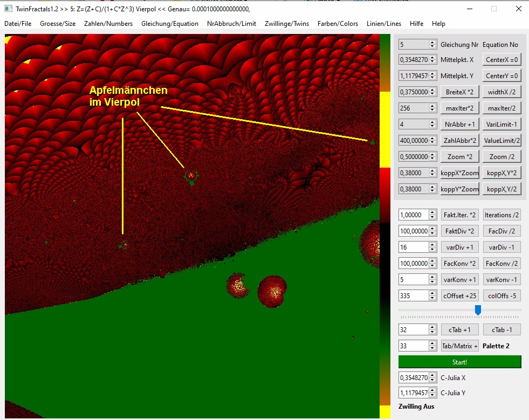
Task: Click the spinner arrows of the 400,00000 field
Action: (x=432, y=141)
